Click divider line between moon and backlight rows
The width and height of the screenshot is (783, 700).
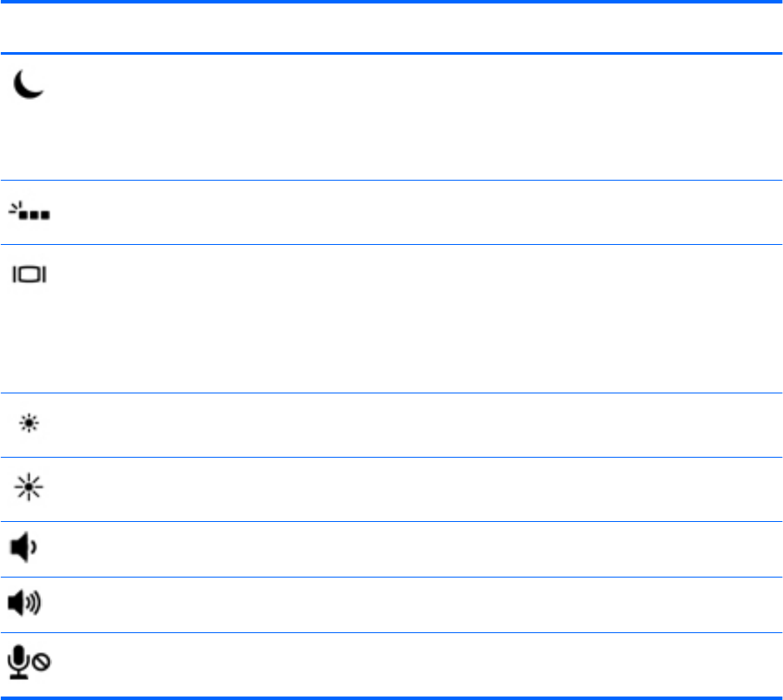pos(391,180)
